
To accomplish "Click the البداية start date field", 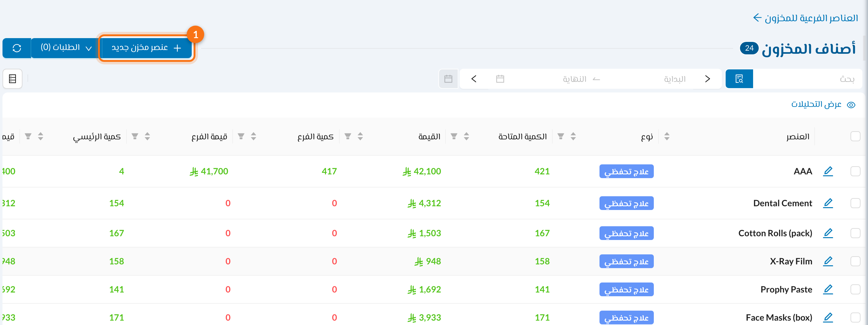I will (675, 79).
